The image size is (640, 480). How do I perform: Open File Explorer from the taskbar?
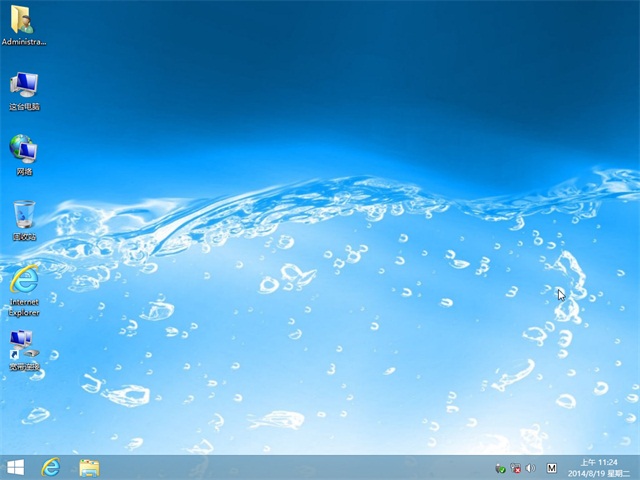pos(89,467)
